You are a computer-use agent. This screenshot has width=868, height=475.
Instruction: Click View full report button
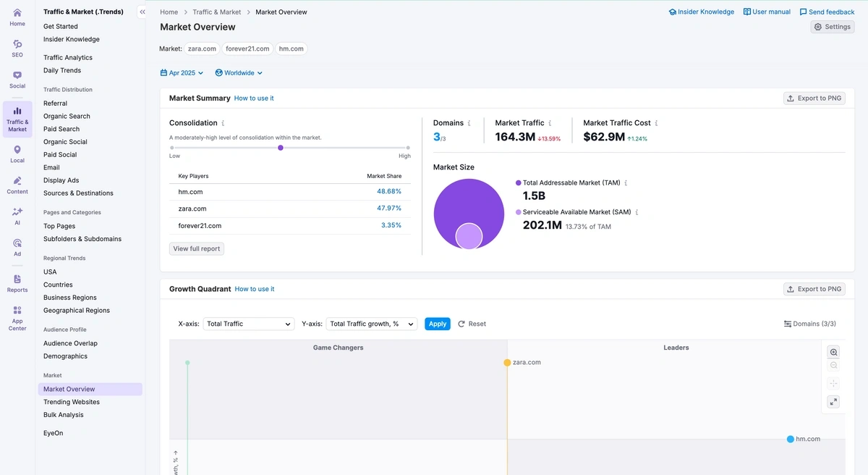(x=196, y=248)
